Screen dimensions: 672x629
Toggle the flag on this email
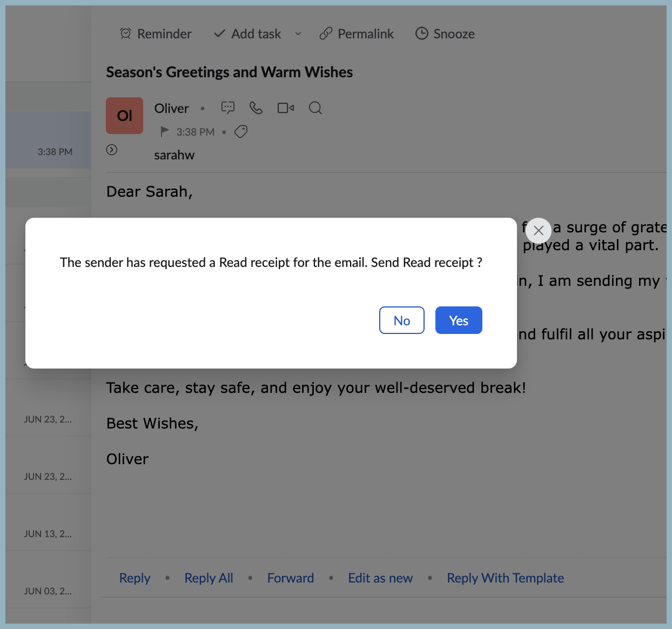point(165,131)
